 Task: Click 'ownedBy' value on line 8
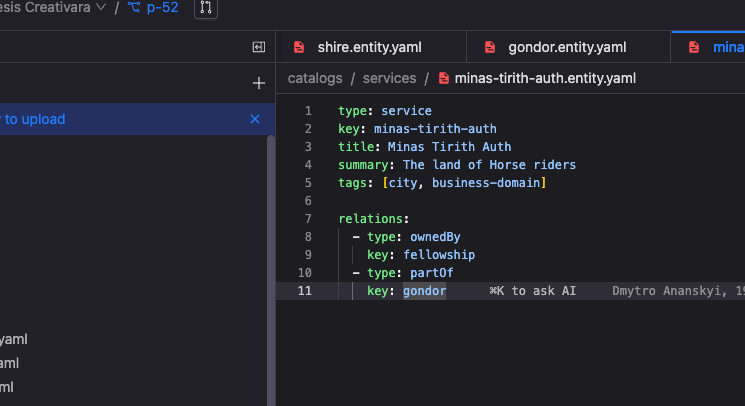[435, 237]
